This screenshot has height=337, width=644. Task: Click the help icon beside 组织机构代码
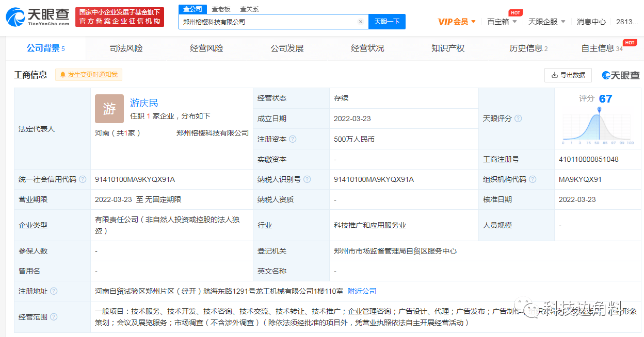coord(533,179)
